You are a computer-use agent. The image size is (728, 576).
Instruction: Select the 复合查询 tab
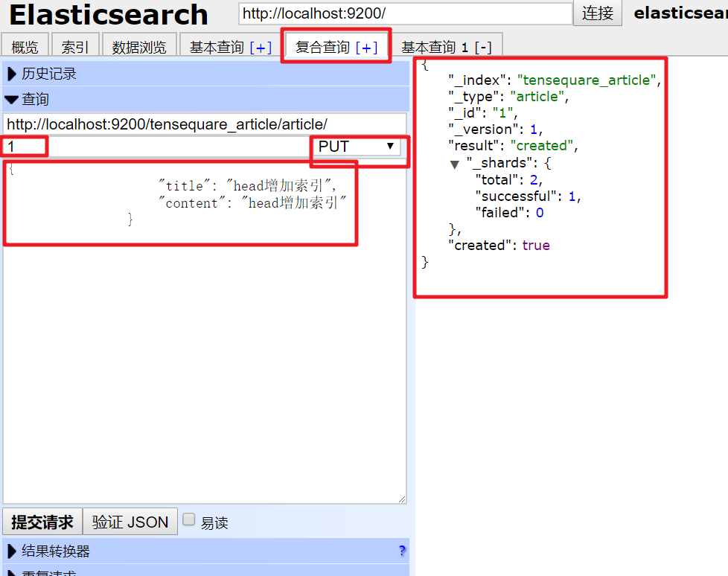point(322,47)
